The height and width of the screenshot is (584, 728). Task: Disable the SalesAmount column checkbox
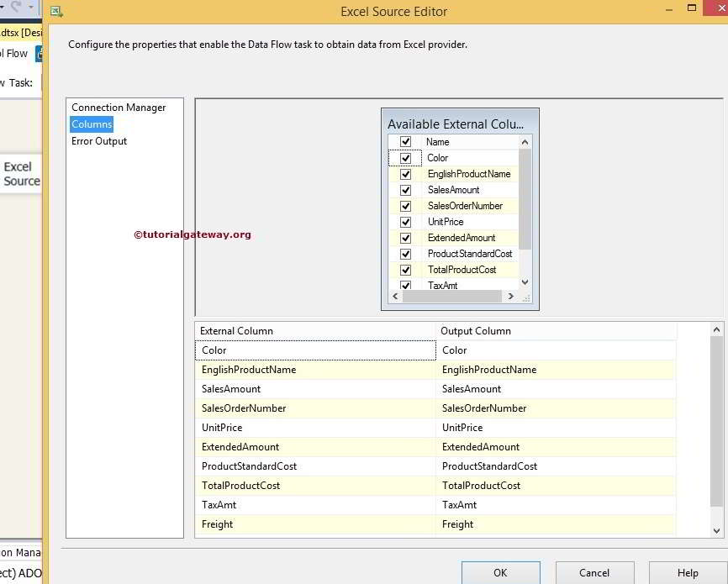[x=405, y=189]
